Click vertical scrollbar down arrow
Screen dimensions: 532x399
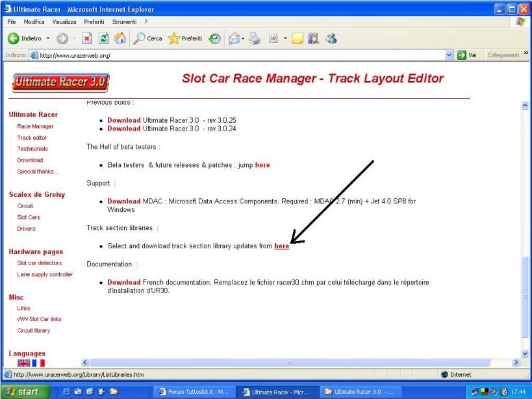(x=525, y=354)
